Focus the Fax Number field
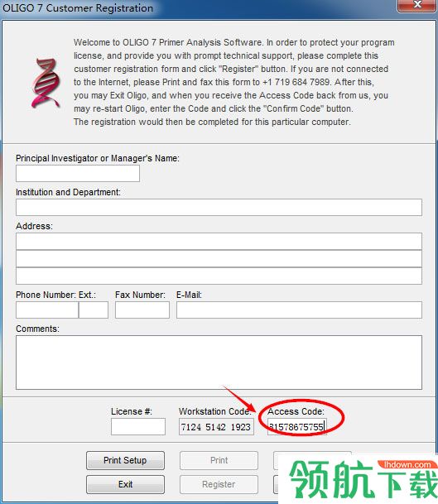438x504 pixels. click(x=142, y=310)
